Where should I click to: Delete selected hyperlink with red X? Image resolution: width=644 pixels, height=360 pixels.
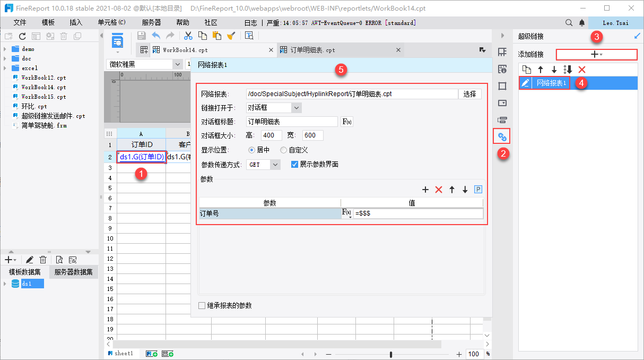pos(582,70)
